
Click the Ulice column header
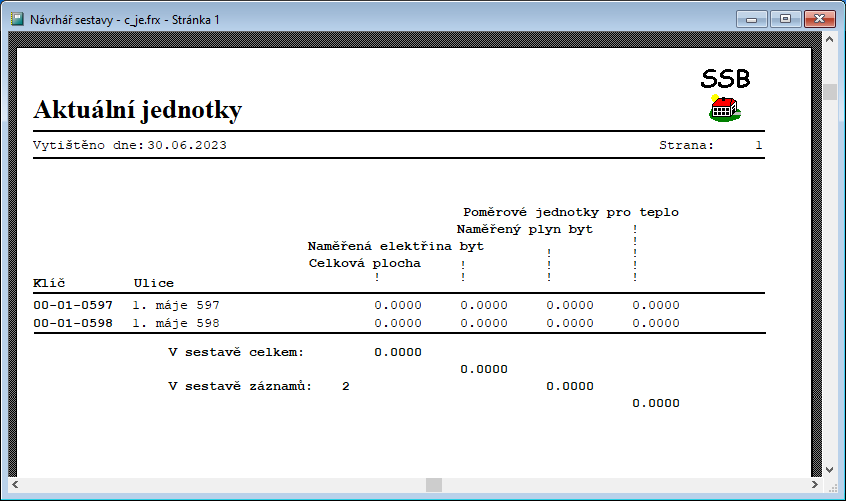point(154,283)
